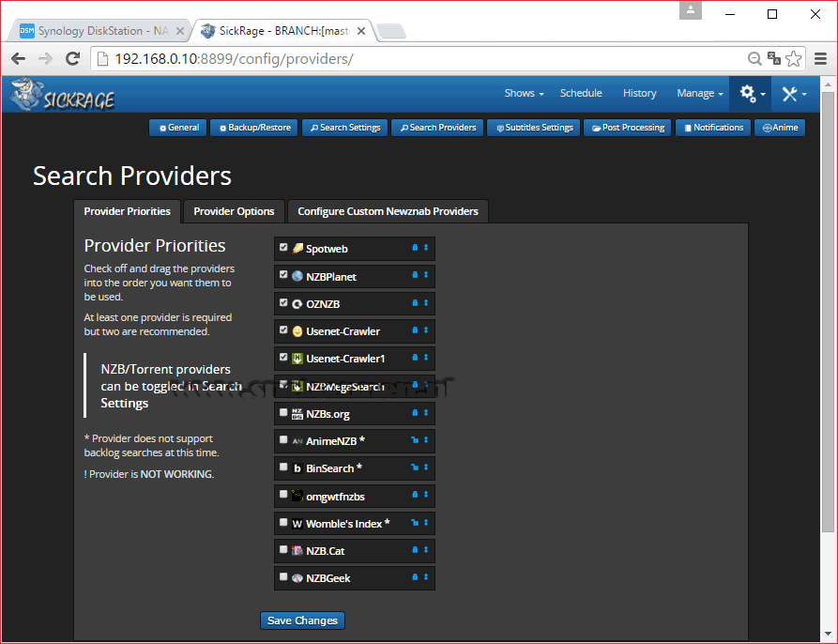Image resolution: width=838 pixels, height=644 pixels.
Task: Expand the Manage dropdown menu
Action: click(x=699, y=93)
